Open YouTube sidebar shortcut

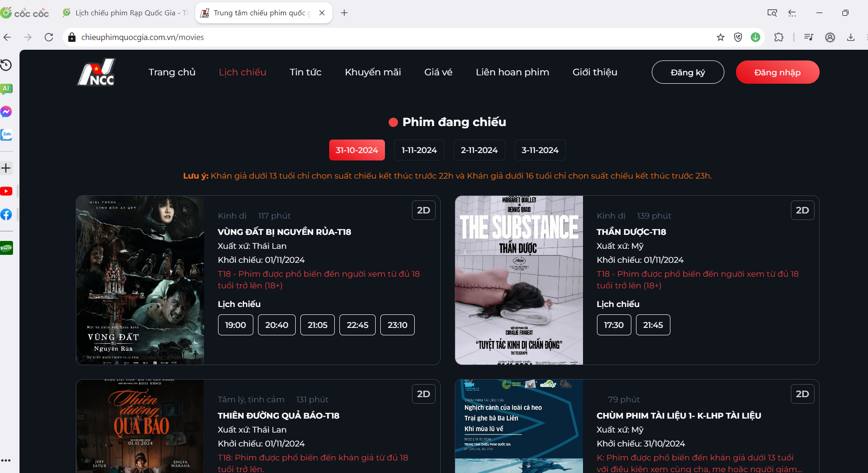coord(6,191)
